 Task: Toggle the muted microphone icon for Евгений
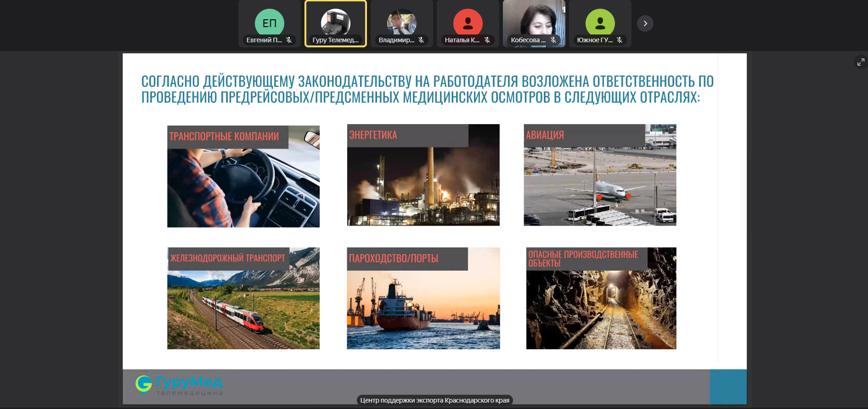pos(289,40)
